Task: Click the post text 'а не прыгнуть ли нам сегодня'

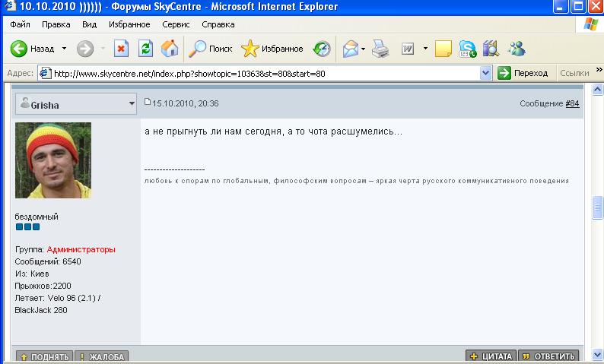Action: tap(215, 131)
